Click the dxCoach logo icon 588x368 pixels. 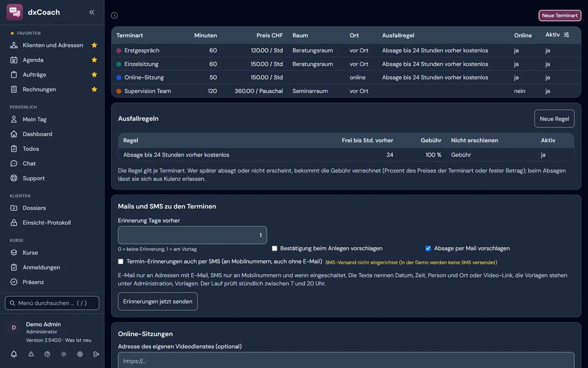click(15, 12)
